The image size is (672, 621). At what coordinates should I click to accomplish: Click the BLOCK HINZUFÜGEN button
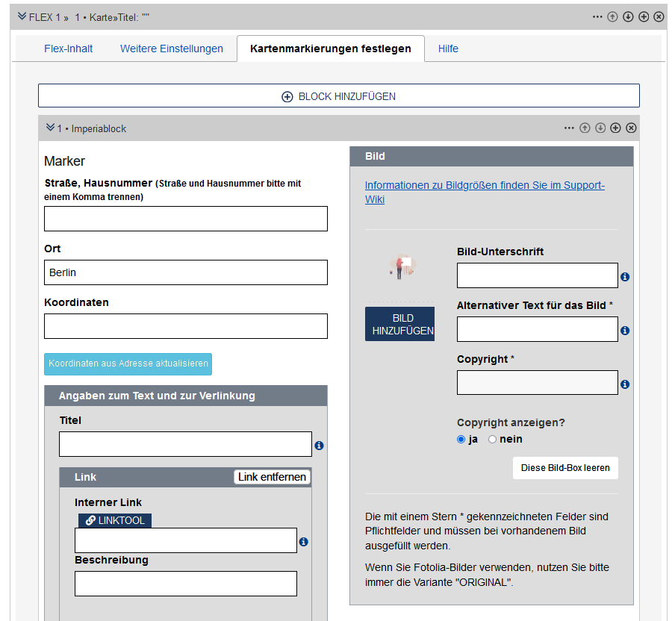(338, 95)
